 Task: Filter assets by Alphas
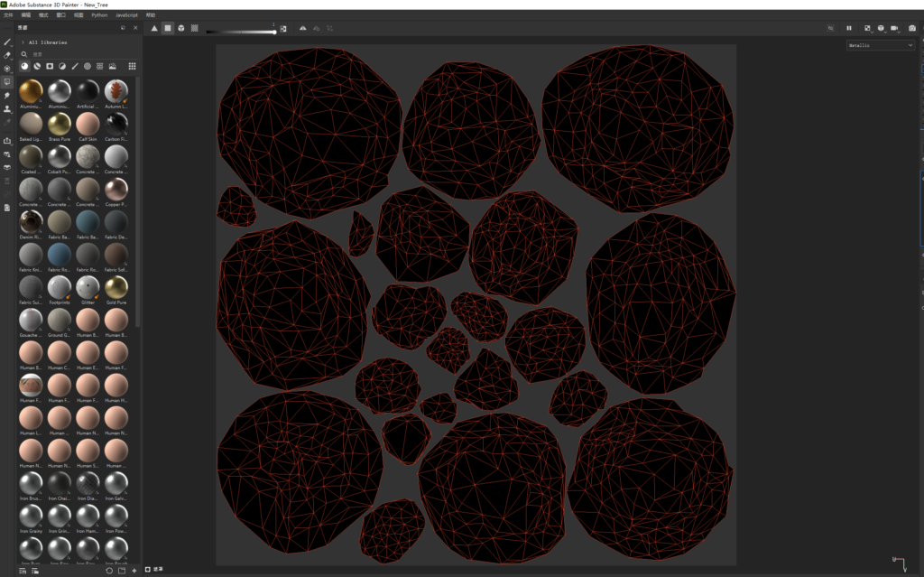[x=88, y=66]
